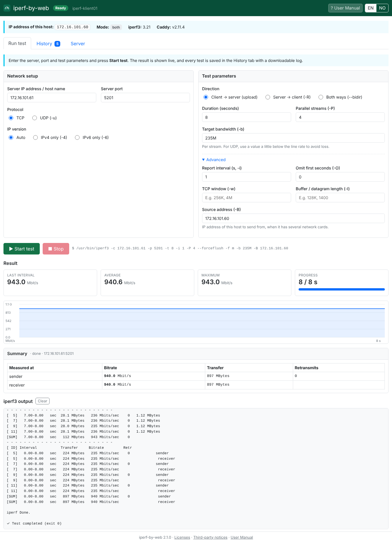The height and width of the screenshot is (543, 392).
Task: Select the TCP protocol radio button
Action: tap(11, 118)
